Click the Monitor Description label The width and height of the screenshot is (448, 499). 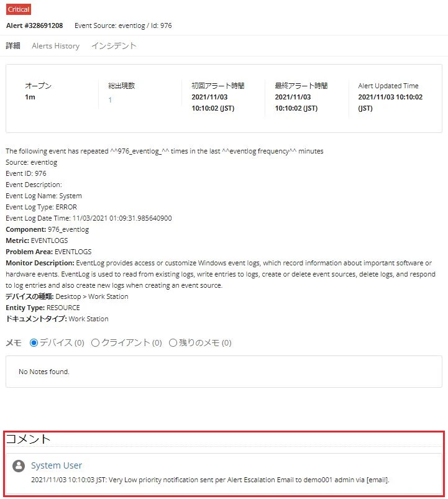(40, 263)
